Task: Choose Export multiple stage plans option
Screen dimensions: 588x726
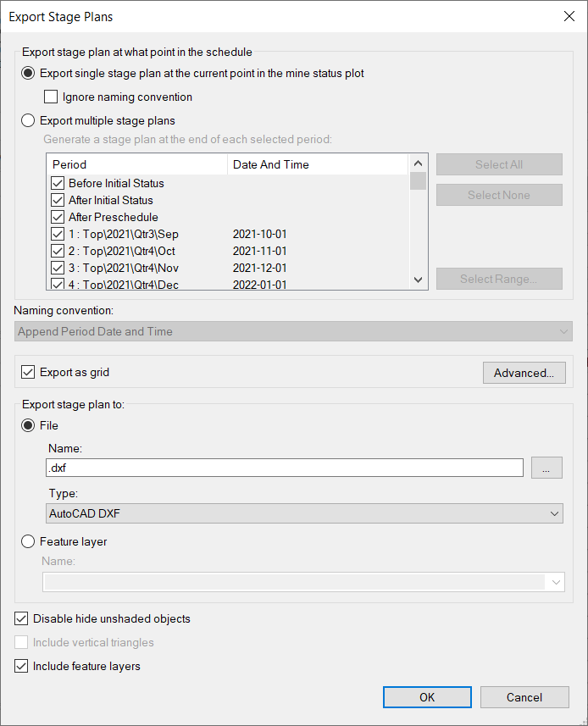Action: (28, 120)
